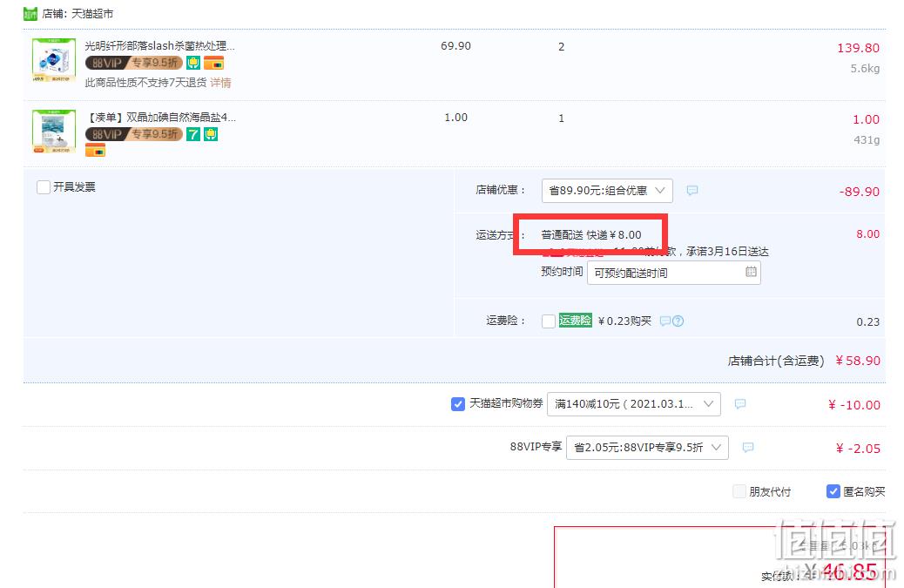Screen dimensions: 904x588
Task: Open the 光明 slash milk product title
Action: 159,45
